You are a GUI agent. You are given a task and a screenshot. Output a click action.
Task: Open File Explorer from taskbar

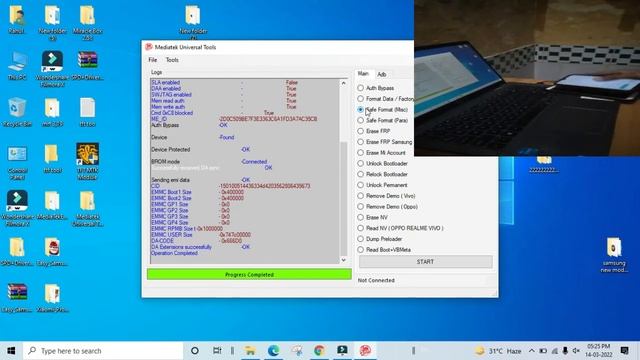click(x=250, y=351)
